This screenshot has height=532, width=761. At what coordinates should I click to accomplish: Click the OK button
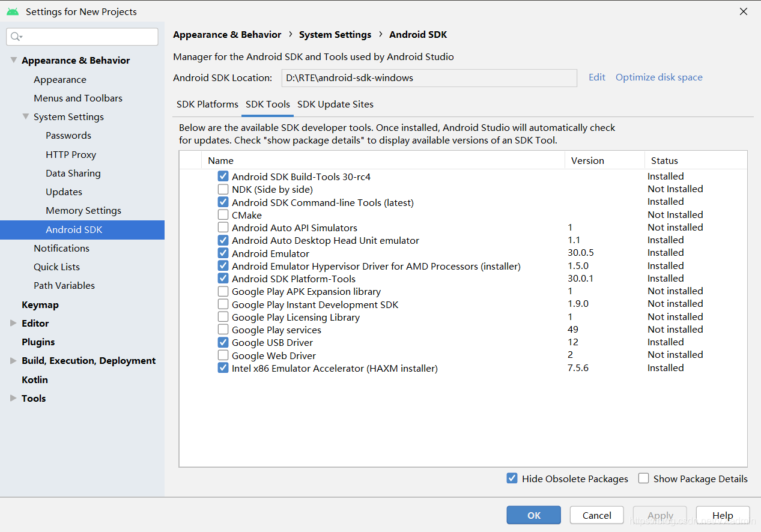533,515
